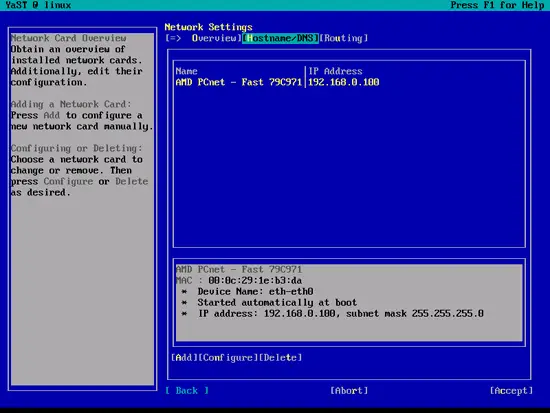Open the Routing tab
This screenshot has width=550, height=413.
[344, 38]
